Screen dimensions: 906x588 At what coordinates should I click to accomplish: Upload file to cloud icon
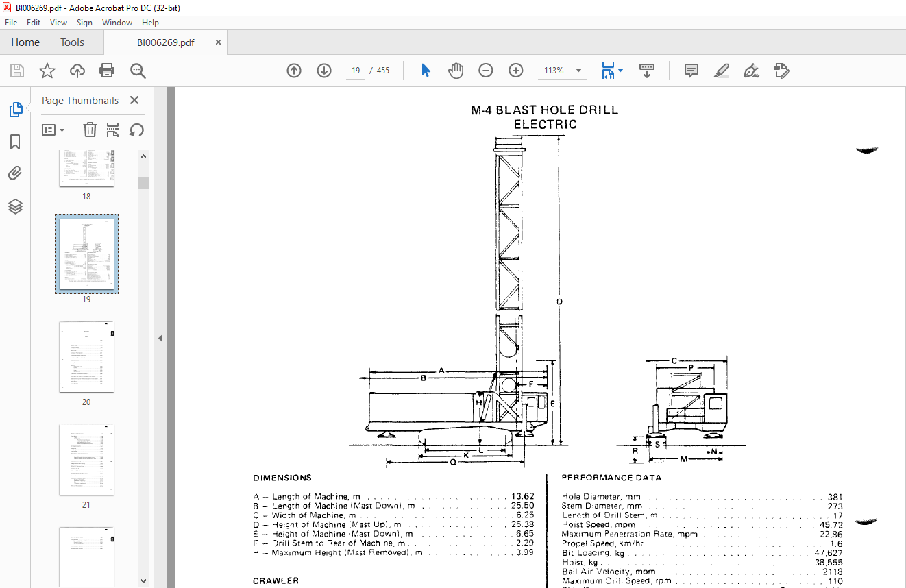(77, 71)
